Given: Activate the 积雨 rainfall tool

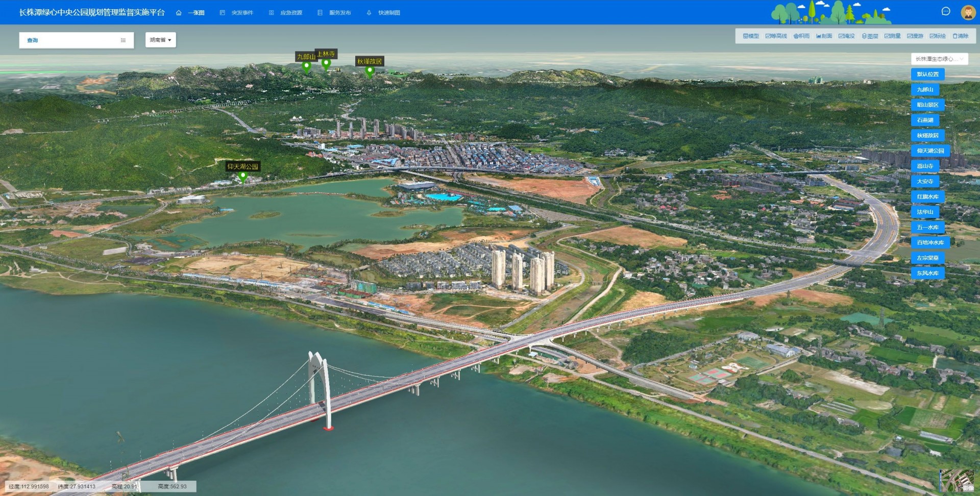Looking at the screenshot, I should pos(801,36).
